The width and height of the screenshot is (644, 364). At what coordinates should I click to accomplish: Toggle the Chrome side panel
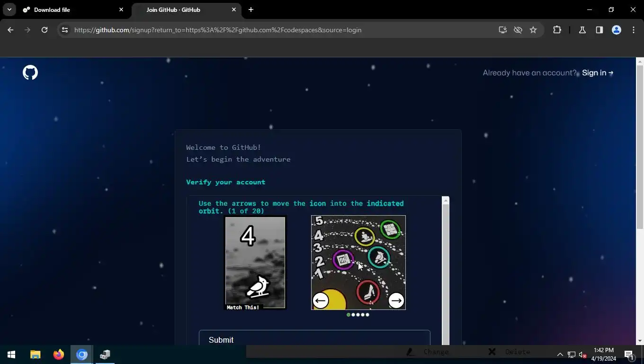click(x=599, y=30)
